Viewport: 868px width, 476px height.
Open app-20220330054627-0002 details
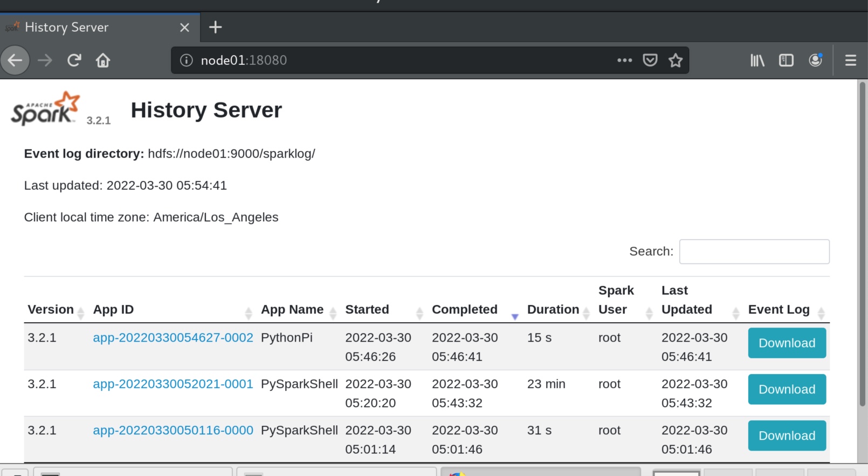pos(173,337)
